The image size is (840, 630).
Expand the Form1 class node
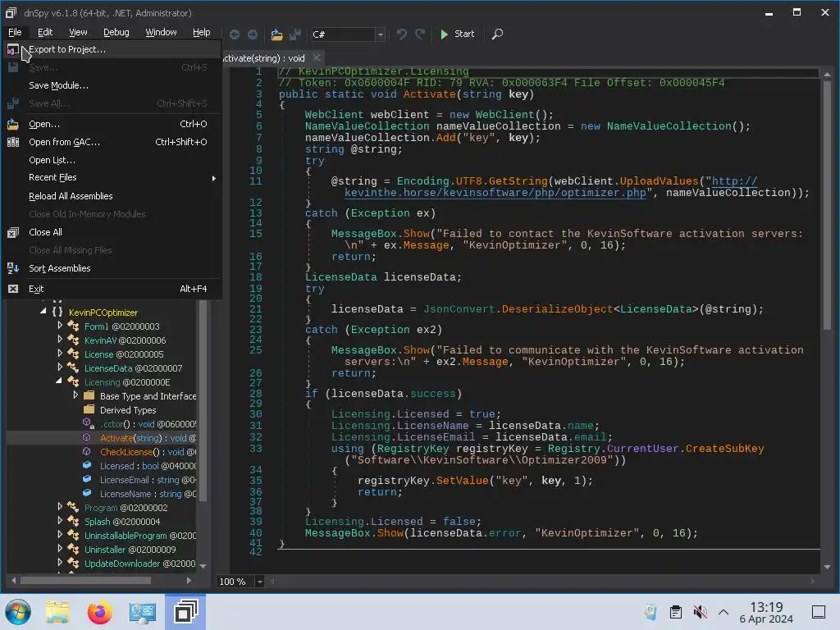tap(59, 325)
